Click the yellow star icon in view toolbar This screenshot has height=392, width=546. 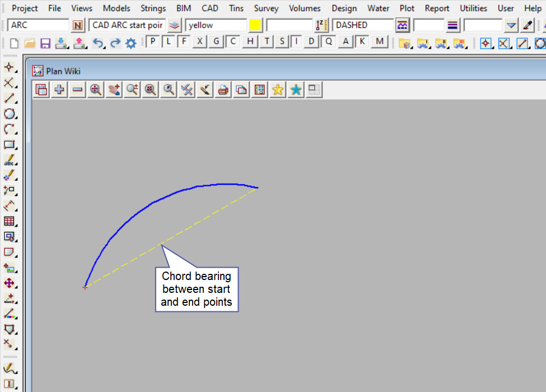tap(277, 90)
